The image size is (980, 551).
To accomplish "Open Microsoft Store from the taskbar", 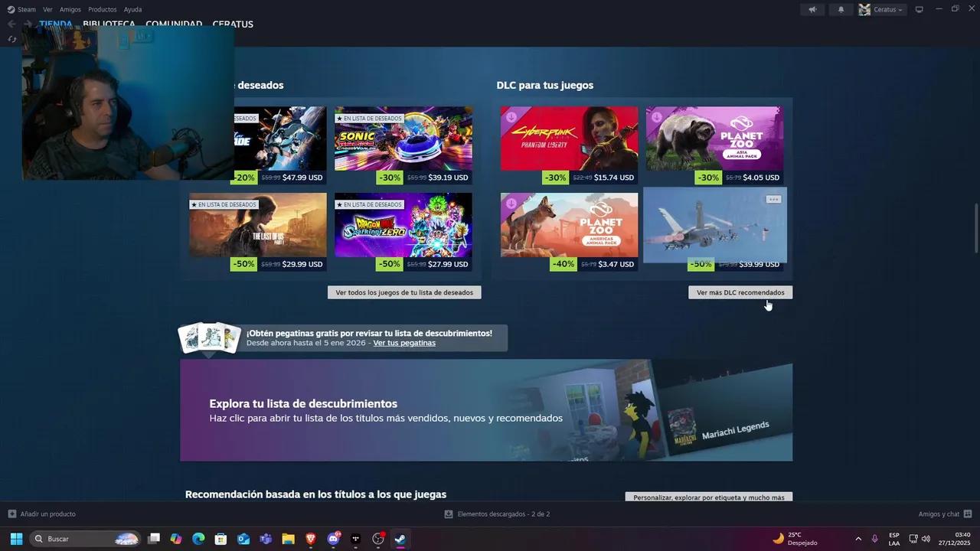I will pos(220,539).
